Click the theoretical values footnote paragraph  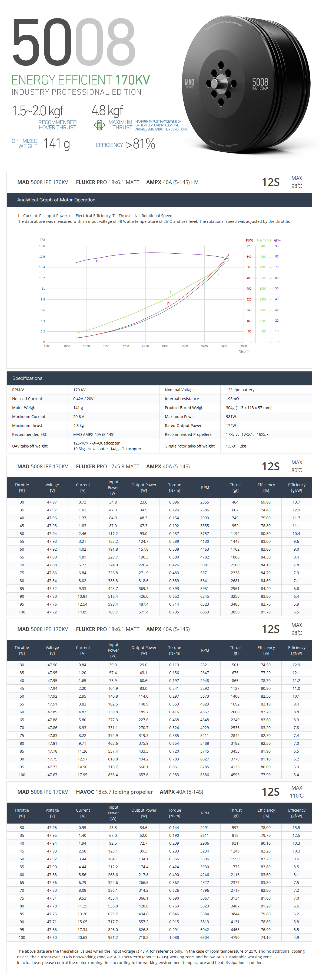(161, 957)
